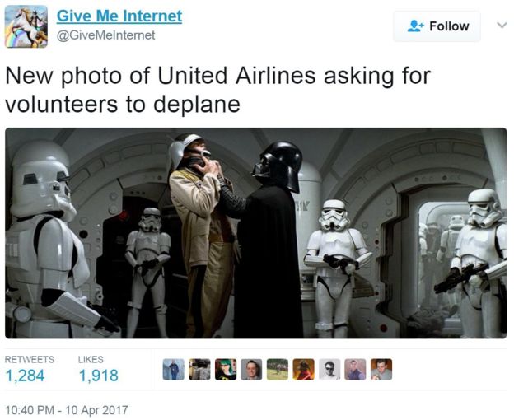Open first liker avatar in blue jacket
514x420 pixels.
pos(174,370)
